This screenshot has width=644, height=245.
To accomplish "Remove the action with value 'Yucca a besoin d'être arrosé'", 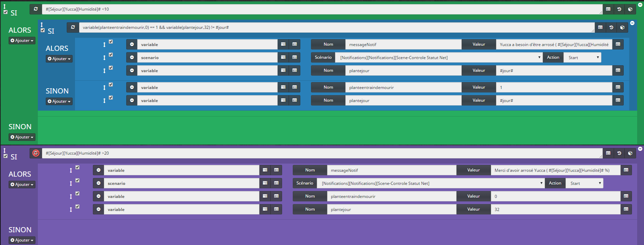I will click(x=132, y=44).
